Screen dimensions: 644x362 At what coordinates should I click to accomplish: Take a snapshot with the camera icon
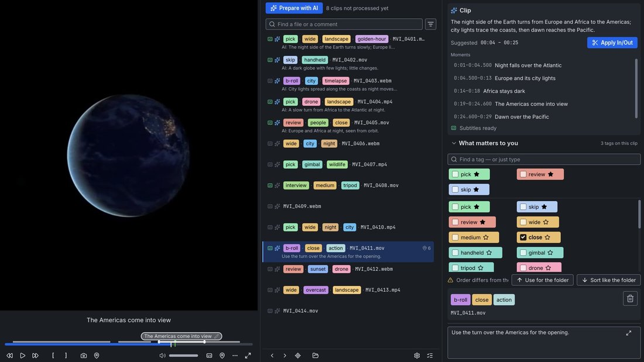pos(83,356)
